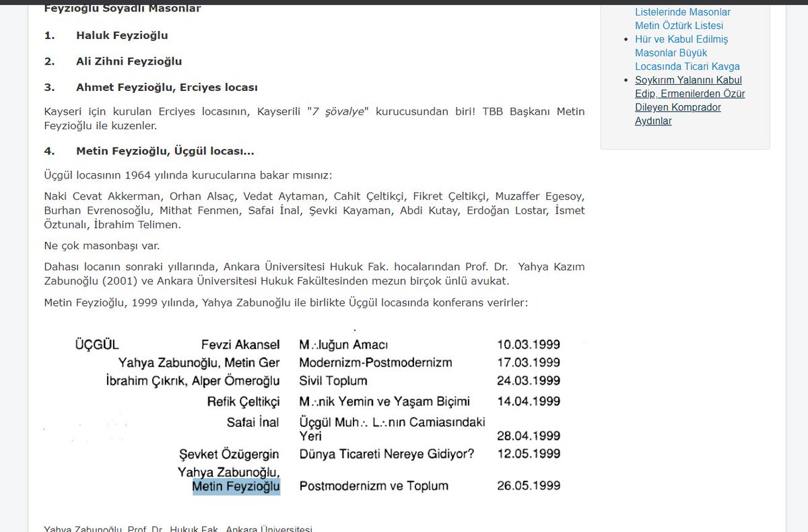808x532 pixels.
Task: Click heading '1. Haluk Feyzioğlu'
Action: click(106, 35)
